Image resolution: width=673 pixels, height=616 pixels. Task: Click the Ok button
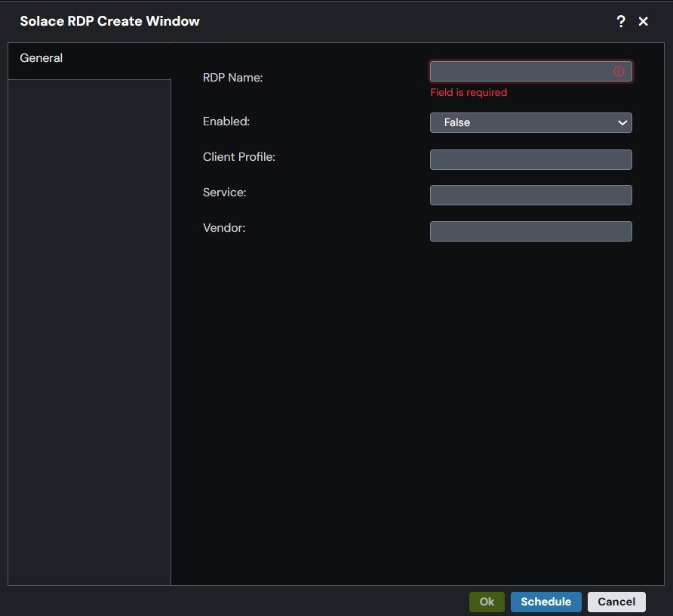click(487, 602)
